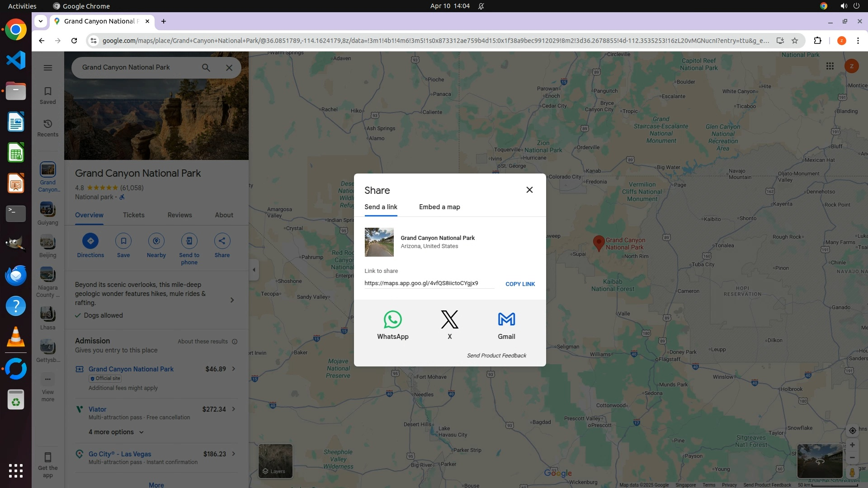Open the Saved places sidebar icon
Image resolution: width=868 pixels, height=488 pixels.
(x=47, y=95)
